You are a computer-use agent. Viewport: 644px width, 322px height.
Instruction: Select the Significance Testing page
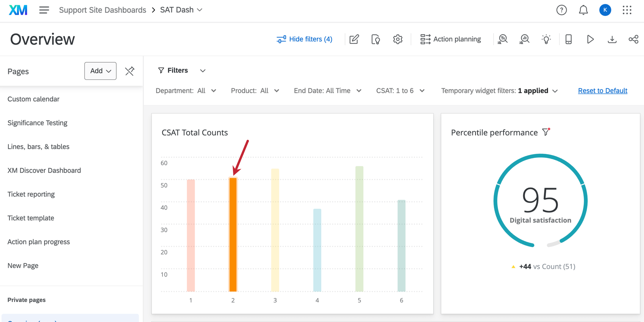pyautogui.click(x=38, y=123)
